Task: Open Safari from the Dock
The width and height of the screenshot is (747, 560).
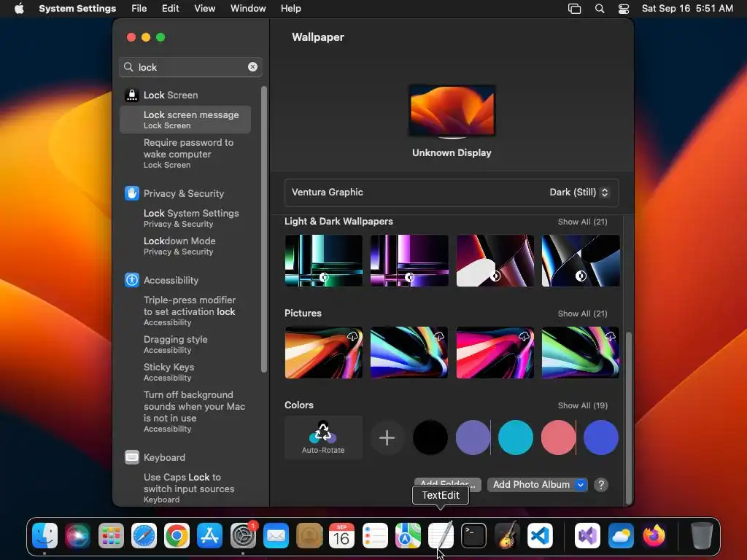Action: (144, 536)
